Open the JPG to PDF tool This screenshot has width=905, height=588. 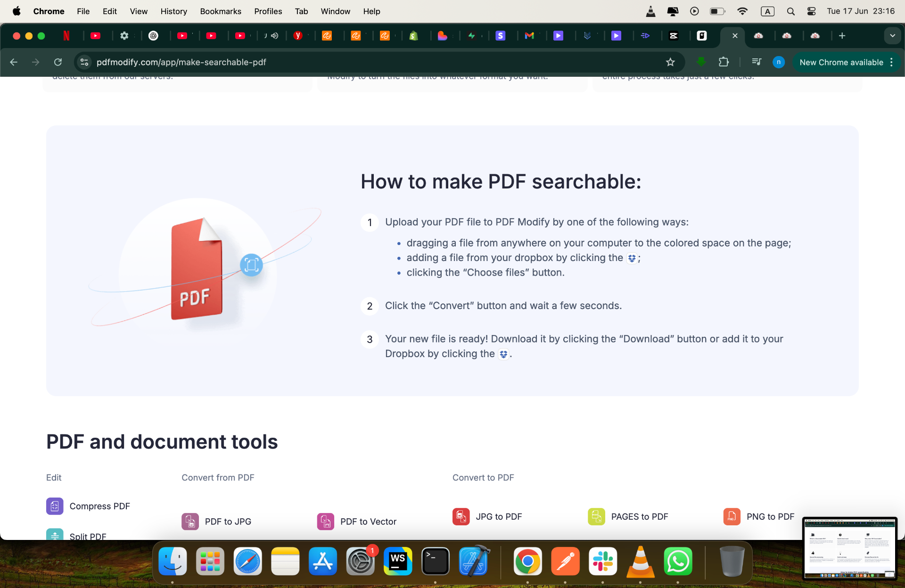pyautogui.click(x=487, y=516)
